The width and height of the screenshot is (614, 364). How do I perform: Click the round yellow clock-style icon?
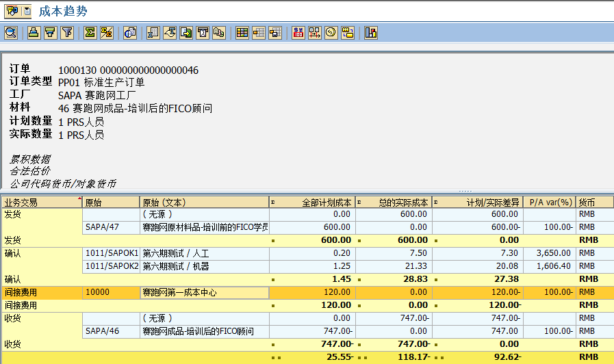[331, 32]
